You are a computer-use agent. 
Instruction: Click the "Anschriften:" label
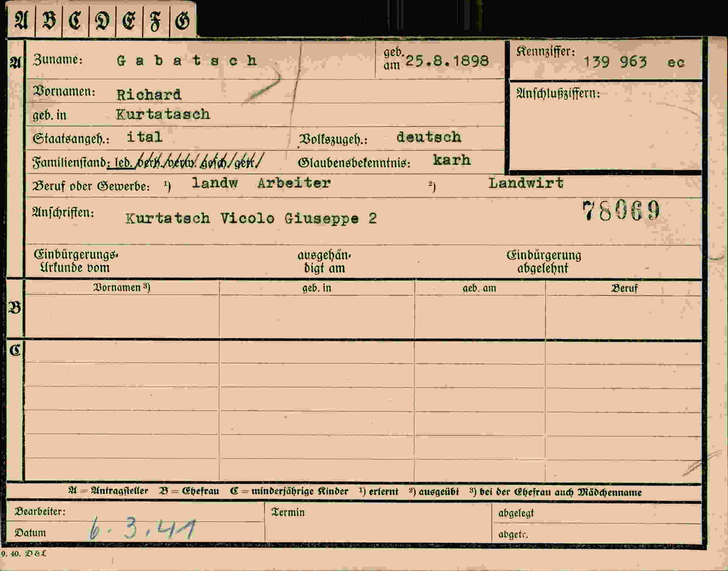click(x=63, y=212)
